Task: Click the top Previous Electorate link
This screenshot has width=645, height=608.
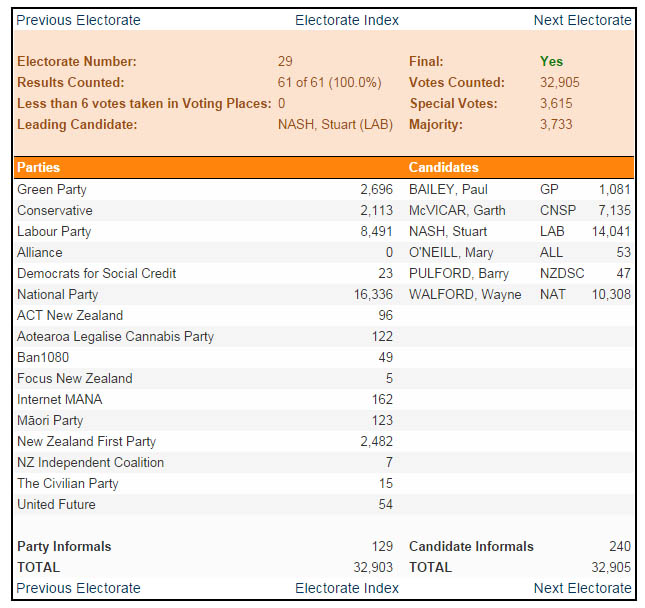Action: pyautogui.click(x=79, y=20)
